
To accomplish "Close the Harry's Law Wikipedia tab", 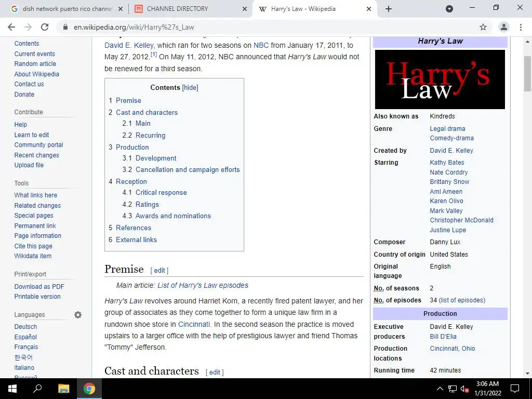I will tap(369, 9).
